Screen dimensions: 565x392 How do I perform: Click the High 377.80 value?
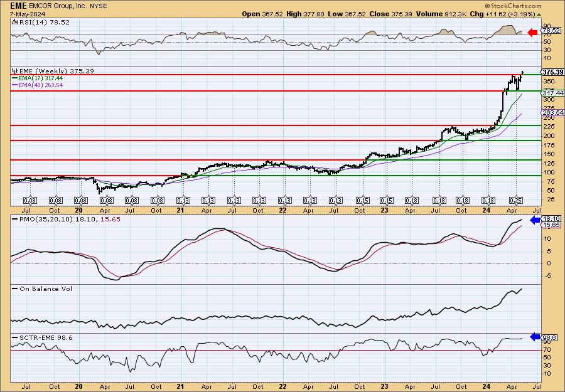[305, 14]
